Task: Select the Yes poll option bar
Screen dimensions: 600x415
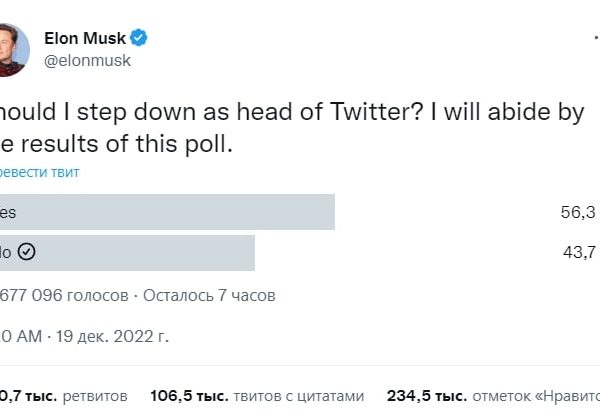Action: point(167,212)
